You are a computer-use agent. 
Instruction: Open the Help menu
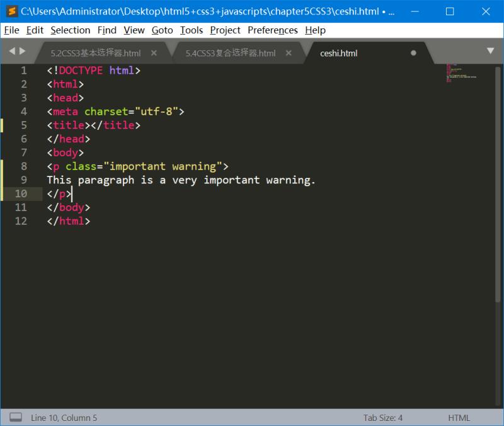(316, 30)
